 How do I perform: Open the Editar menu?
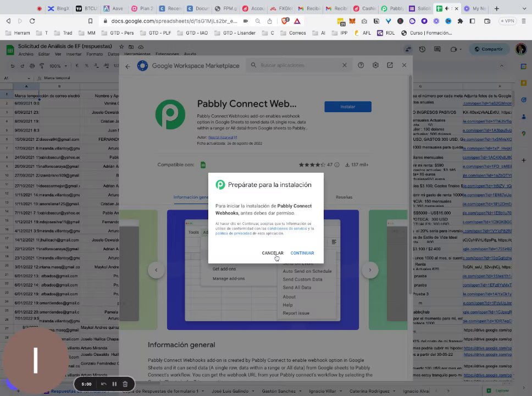(44, 54)
